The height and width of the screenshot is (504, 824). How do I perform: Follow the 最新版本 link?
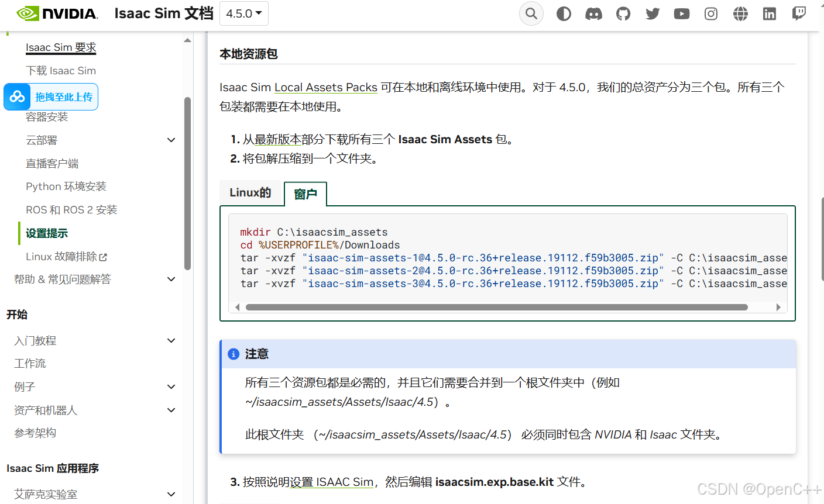(x=278, y=140)
